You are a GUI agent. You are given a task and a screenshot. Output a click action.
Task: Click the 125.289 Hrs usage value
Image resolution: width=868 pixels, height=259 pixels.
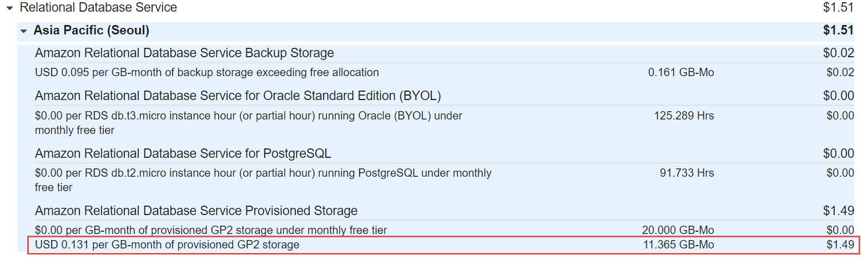(684, 116)
